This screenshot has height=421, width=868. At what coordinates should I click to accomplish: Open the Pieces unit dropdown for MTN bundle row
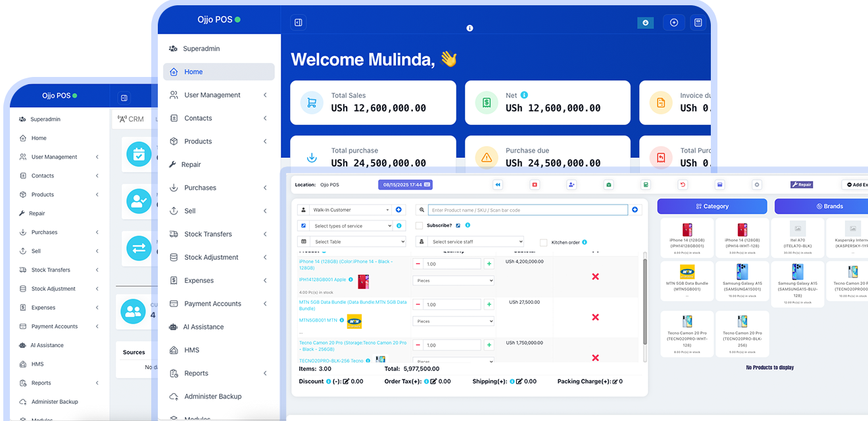click(x=453, y=321)
